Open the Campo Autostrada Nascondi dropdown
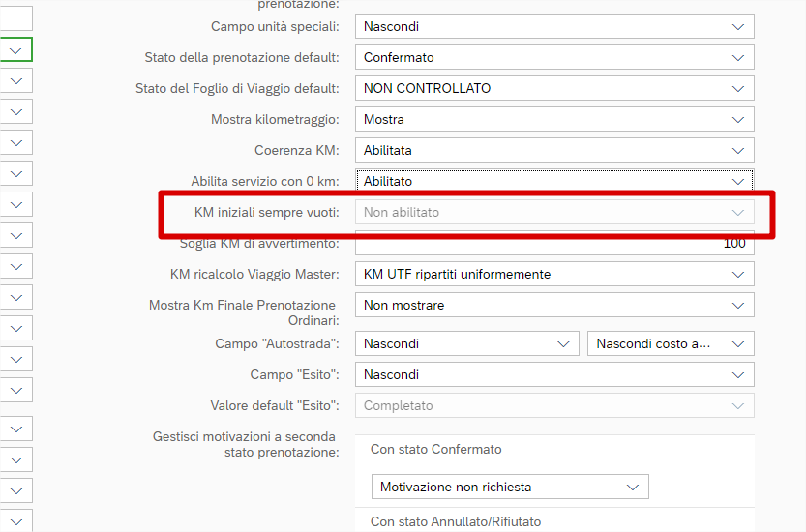 tap(466, 343)
